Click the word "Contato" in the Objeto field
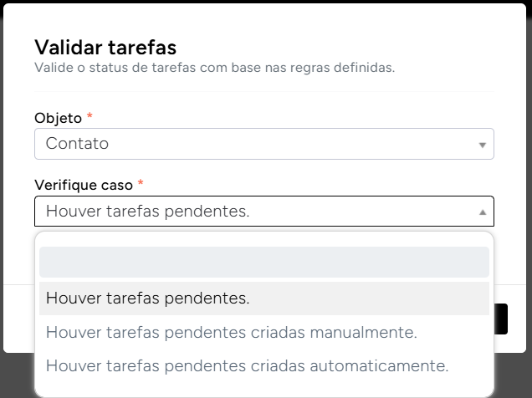The width and height of the screenshot is (532, 398). coord(77,144)
